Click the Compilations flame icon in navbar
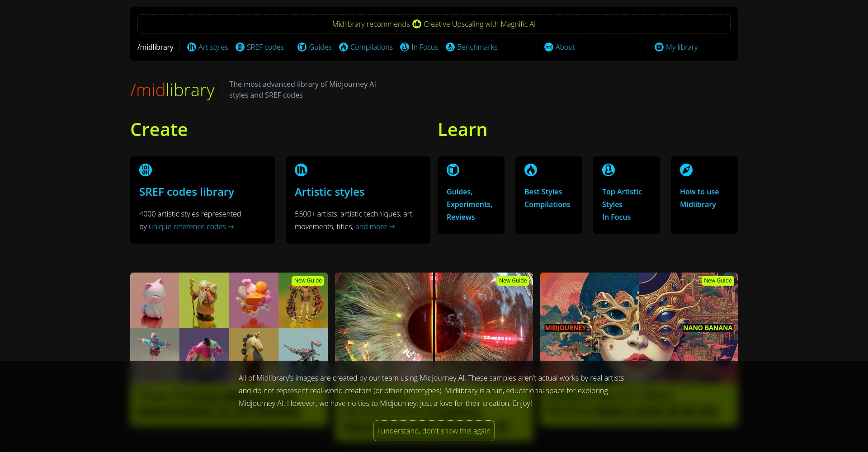The height and width of the screenshot is (452, 868). pyautogui.click(x=344, y=47)
